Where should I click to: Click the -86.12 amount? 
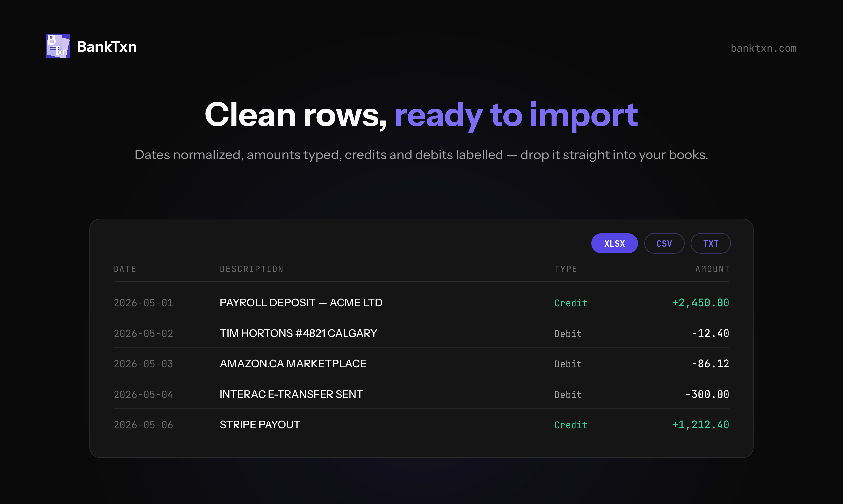pos(711,364)
